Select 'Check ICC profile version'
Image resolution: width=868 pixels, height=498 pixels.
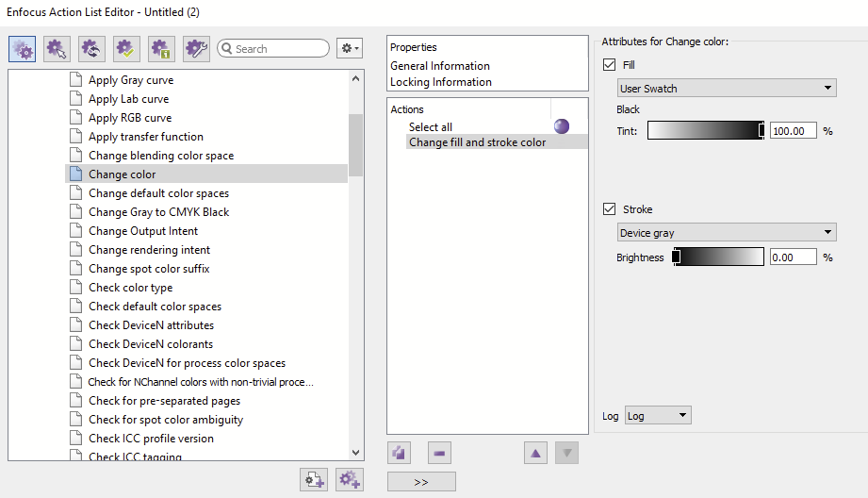(151, 439)
